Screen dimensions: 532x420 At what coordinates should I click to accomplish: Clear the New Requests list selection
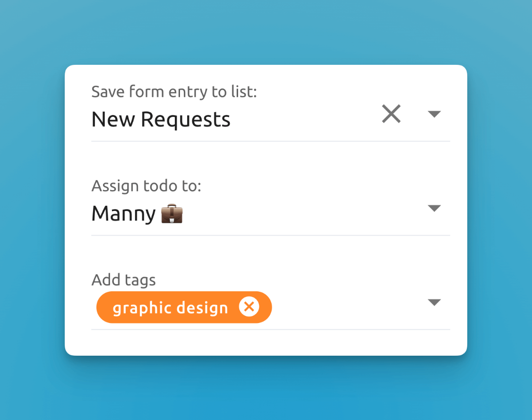[391, 114]
